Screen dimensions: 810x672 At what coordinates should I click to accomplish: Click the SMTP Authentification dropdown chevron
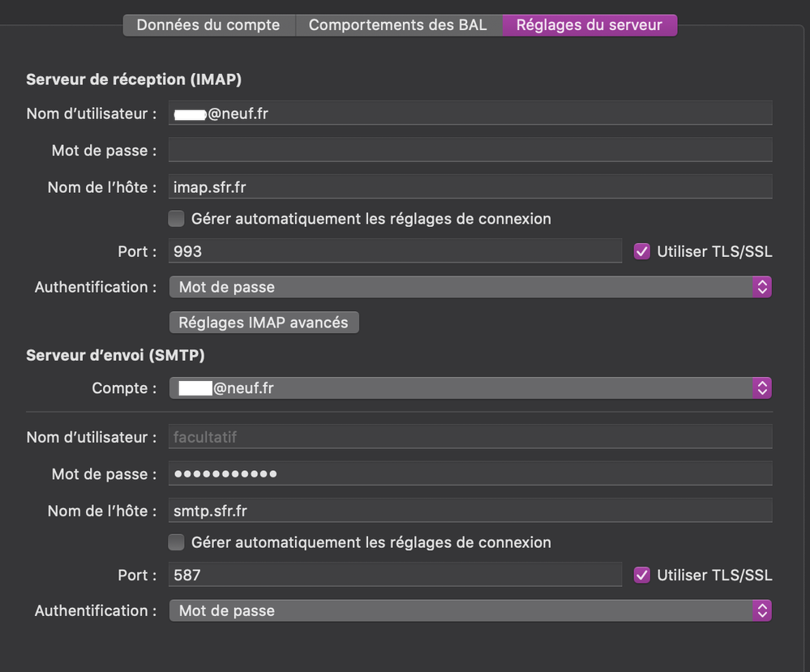coord(761,610)
